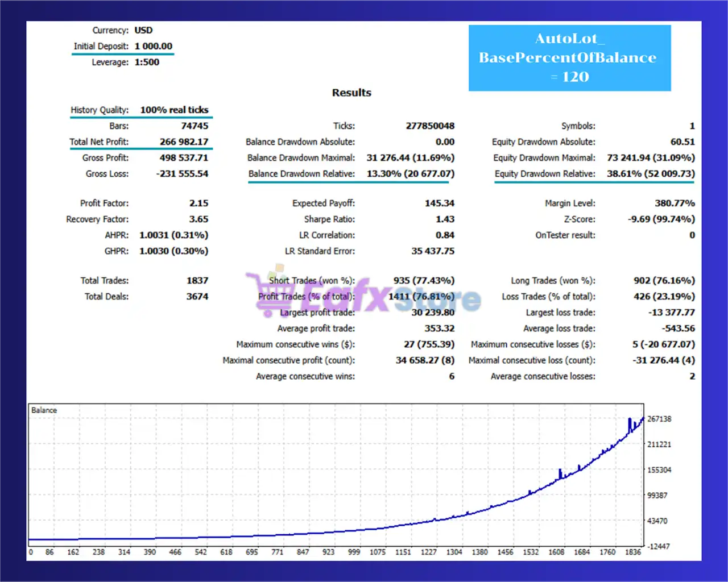Click the Gross Loss value -231 555.54

point(182,173)
